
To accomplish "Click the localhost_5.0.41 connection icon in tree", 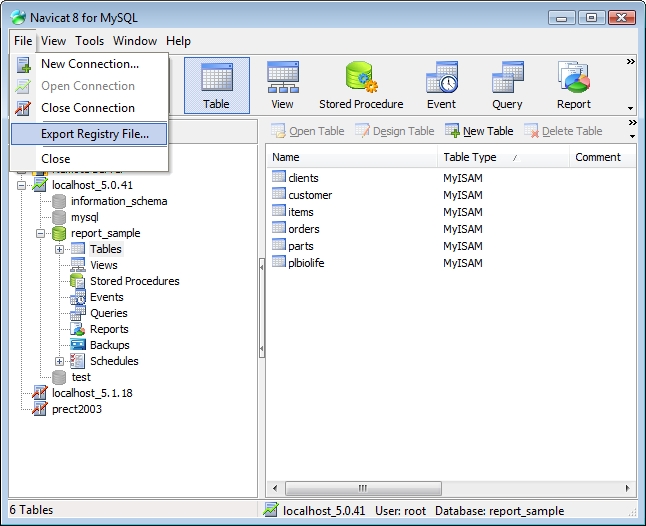I will (x=40, y=185).
